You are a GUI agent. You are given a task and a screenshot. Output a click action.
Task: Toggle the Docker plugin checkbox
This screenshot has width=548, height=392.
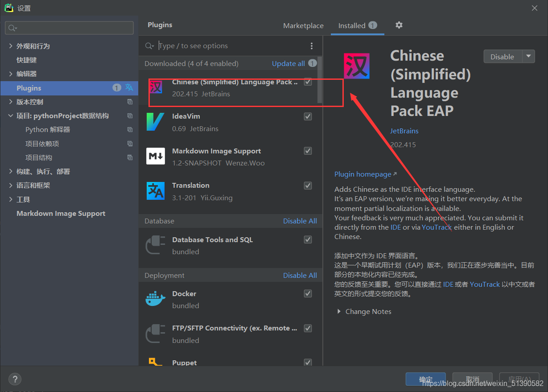coord(308,293)
